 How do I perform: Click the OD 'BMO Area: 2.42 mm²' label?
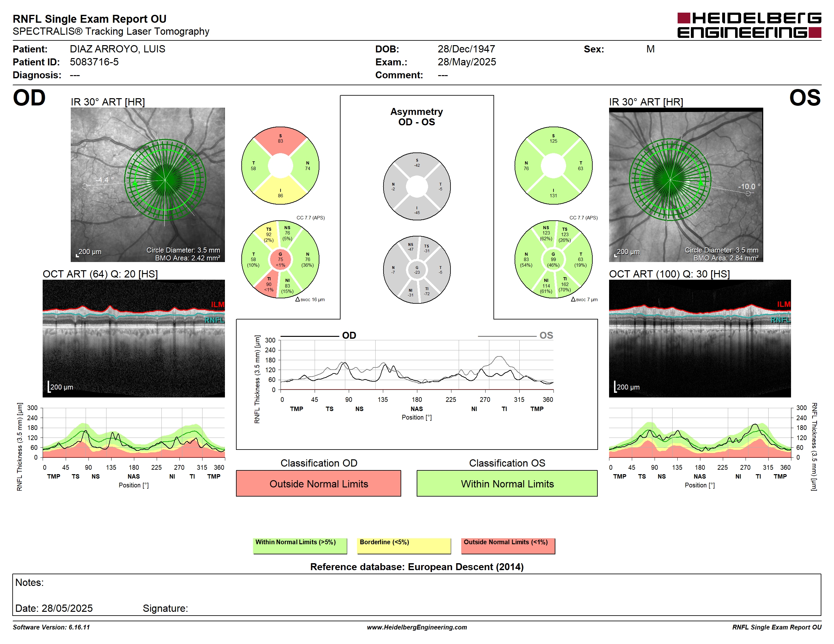coord(188,258)
